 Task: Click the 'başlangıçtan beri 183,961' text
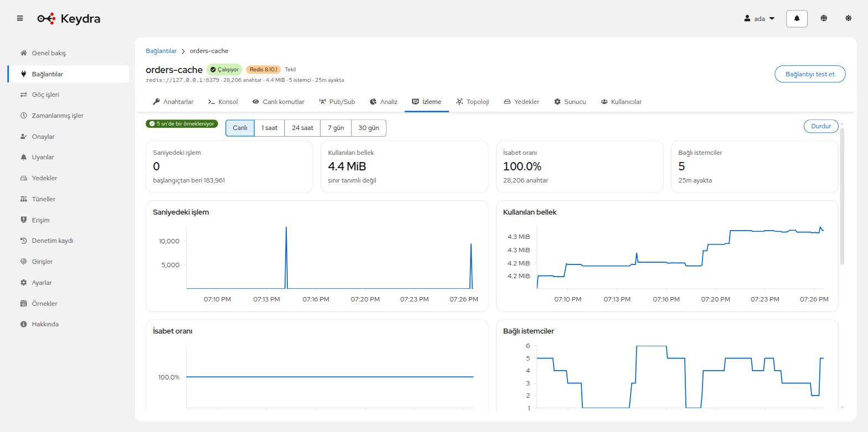tap(189, 180)
